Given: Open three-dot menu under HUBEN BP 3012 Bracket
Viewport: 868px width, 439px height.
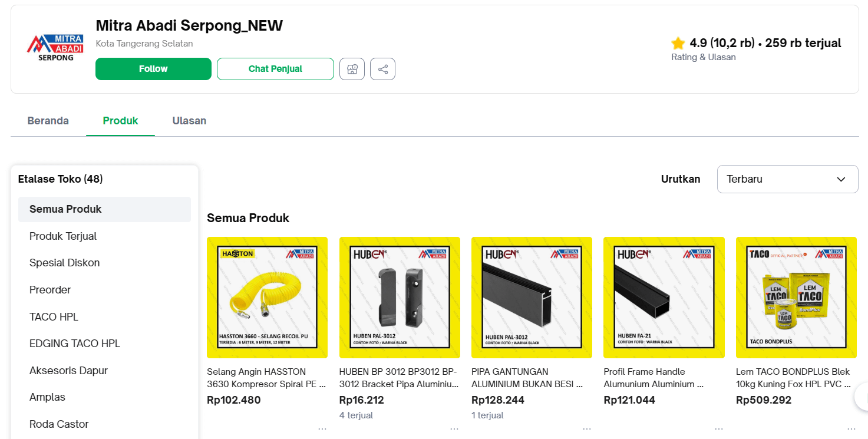Looking at the screenshot, I should pyautogui.click(x=454, y=429).
